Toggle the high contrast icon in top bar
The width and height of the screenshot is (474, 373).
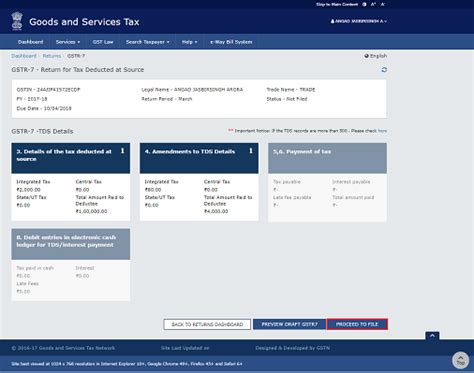364,4
